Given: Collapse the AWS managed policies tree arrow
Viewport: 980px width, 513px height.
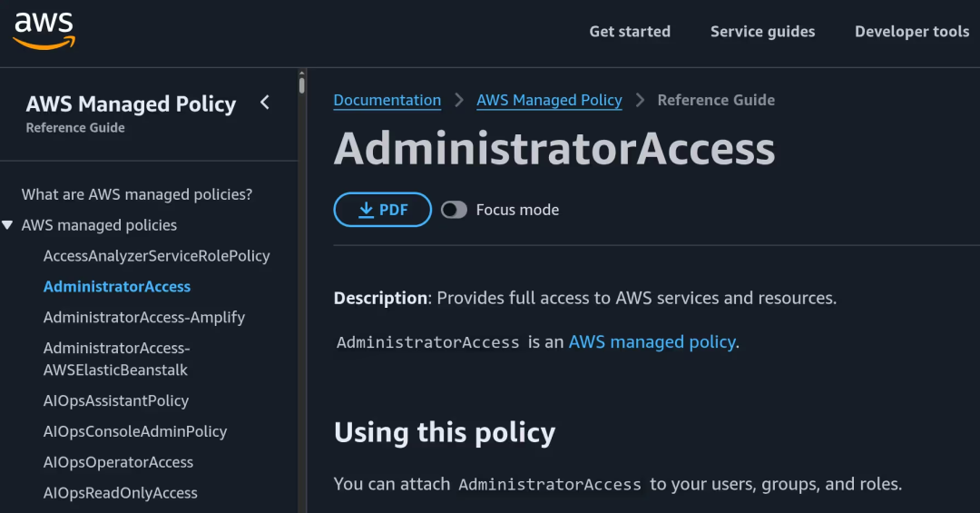Looking at the screenshot, I should (7, 225).
